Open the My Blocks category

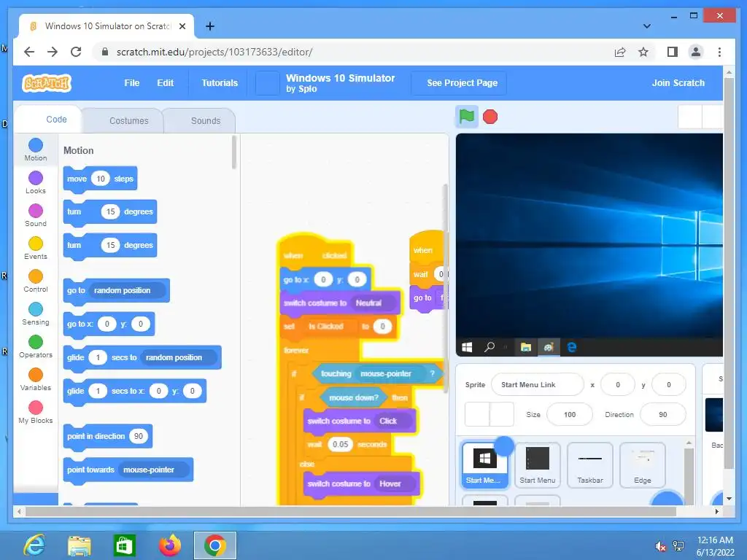(36, 413)
